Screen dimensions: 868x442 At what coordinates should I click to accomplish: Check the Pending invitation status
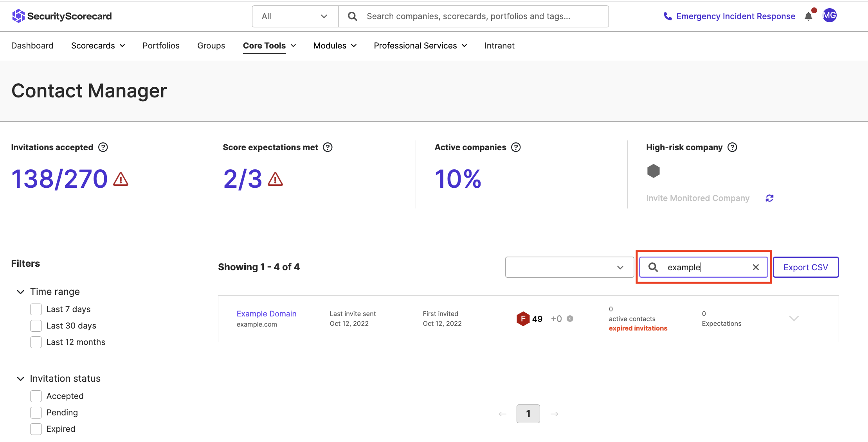pyautogui.click(x=36, y=413)
